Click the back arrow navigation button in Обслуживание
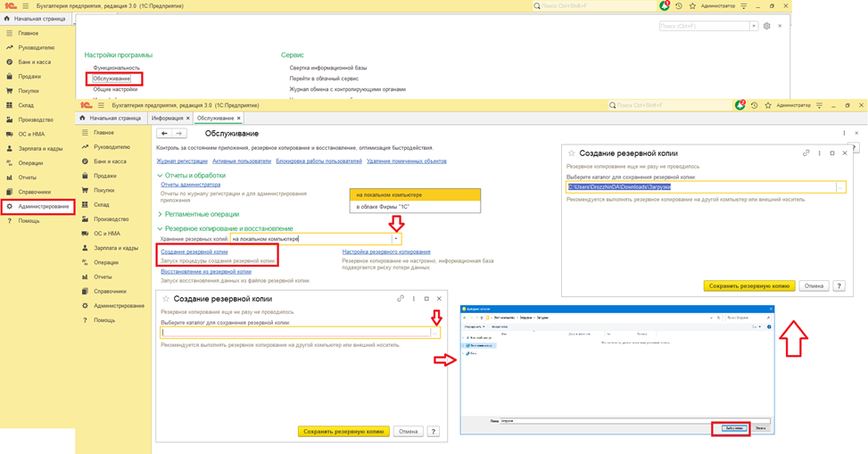 pyautogui.click(x=164, y=134)
